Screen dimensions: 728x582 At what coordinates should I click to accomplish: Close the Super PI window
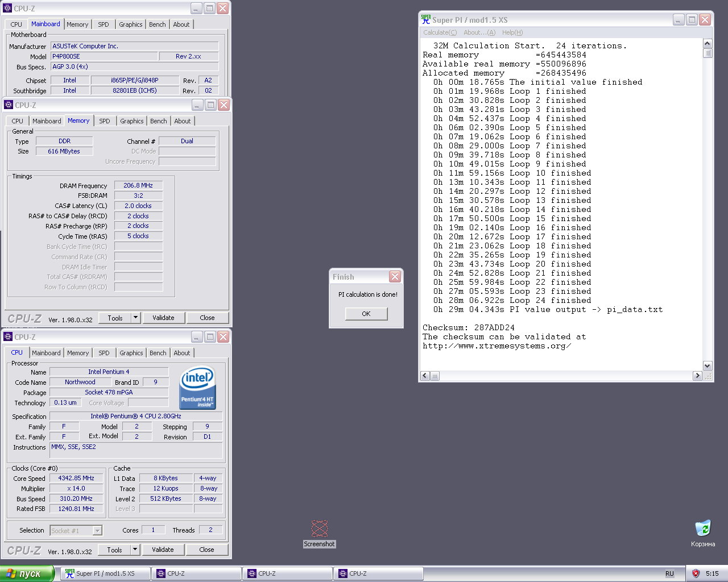click(705, 19)
